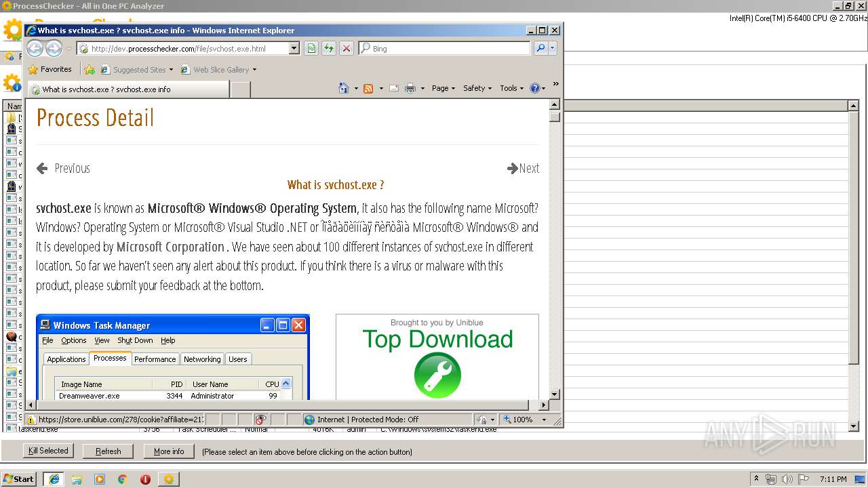This screenshot has height=488, width=868.
Task: Go back in Internet Explorer
Action: click(35, 48)
